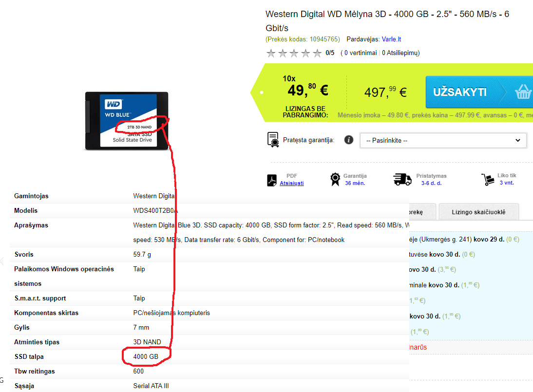Rate product with the third star
533x392 pixels.
294,53
